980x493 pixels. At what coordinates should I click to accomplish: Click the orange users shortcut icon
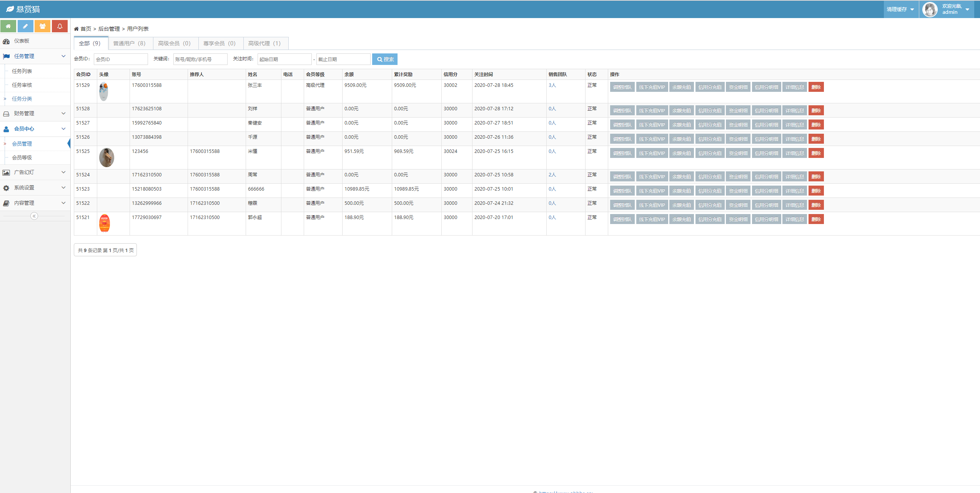pyautogui.click(x=42, y=26)
